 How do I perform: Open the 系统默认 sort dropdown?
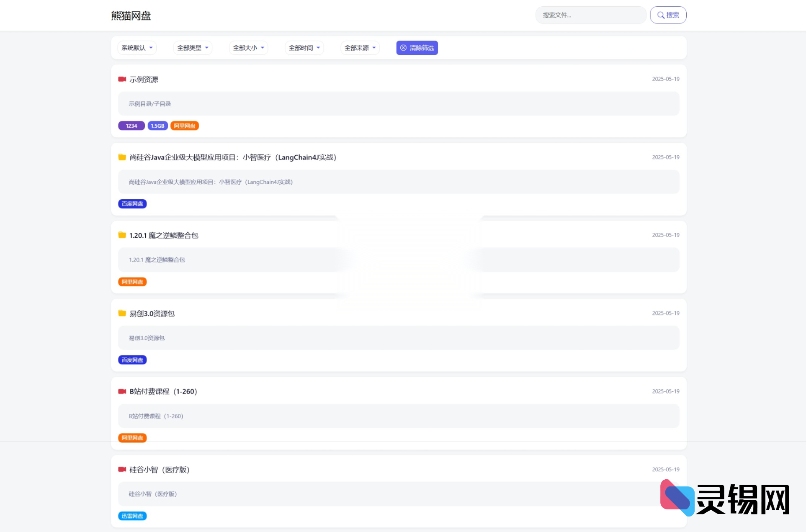coord(136,48)
